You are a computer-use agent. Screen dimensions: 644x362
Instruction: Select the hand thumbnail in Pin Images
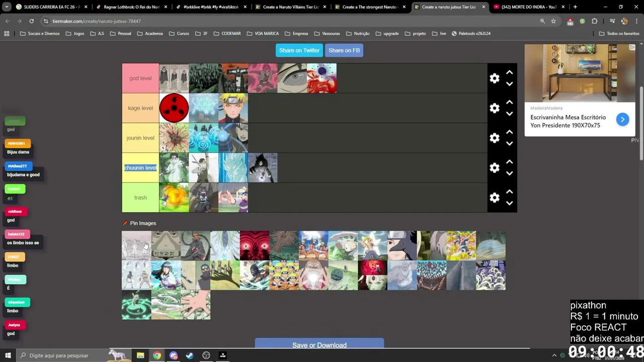tap(196, 305)
